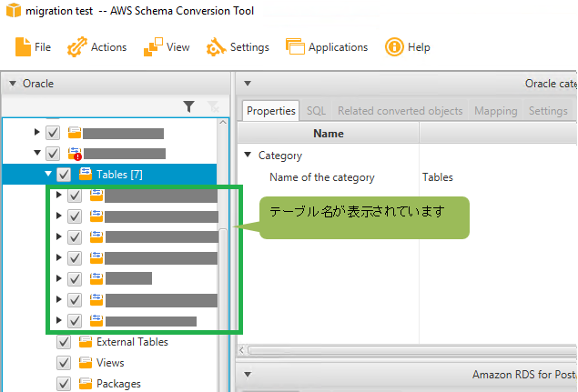Open the File menu
578x392 pixels.
(x=33, y=47)
